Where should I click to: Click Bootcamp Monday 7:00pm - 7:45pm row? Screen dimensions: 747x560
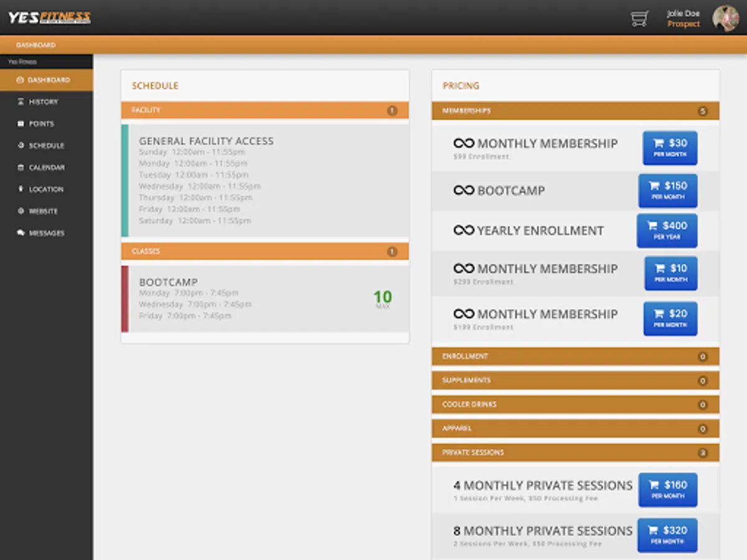click(189, 293)
